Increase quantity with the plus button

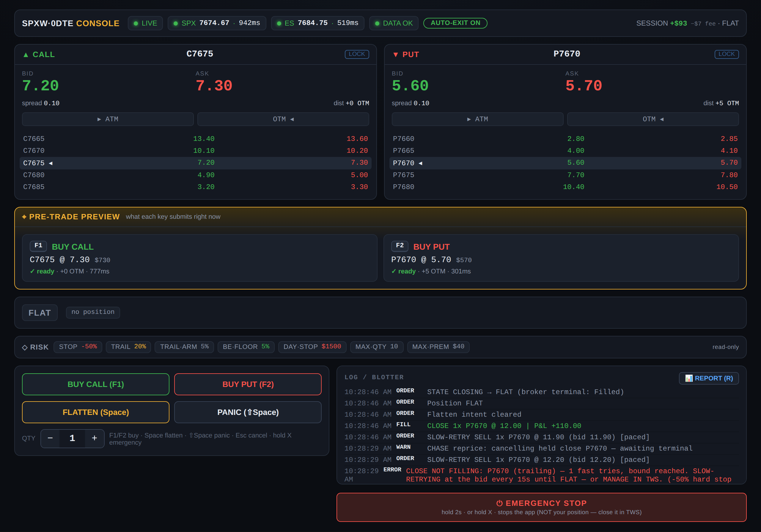point(95,438)
